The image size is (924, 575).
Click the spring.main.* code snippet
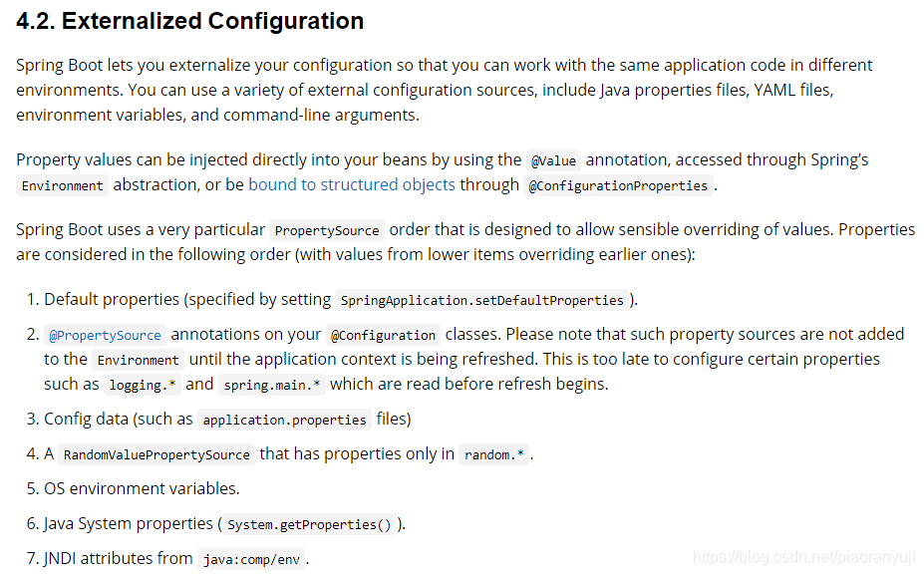coord(272,385)
